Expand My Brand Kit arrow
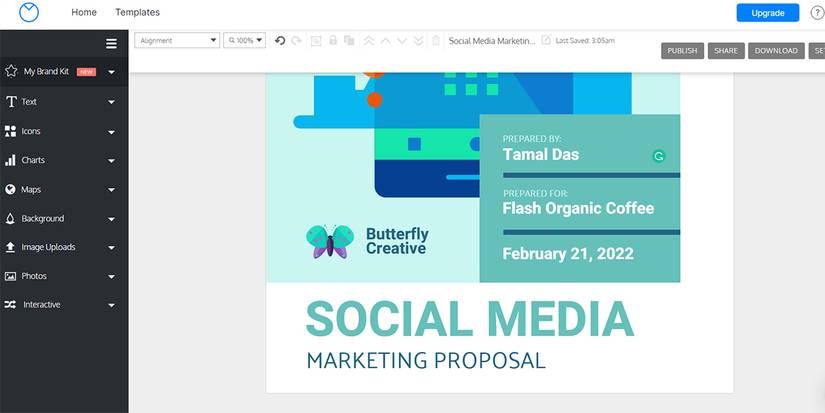825x413 pixels. [x=112, y=72]
